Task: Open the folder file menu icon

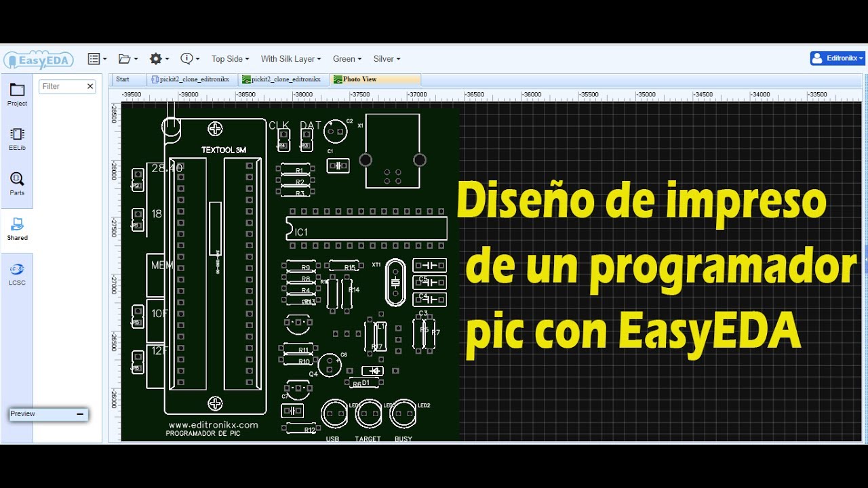Action: coord(127,59)
